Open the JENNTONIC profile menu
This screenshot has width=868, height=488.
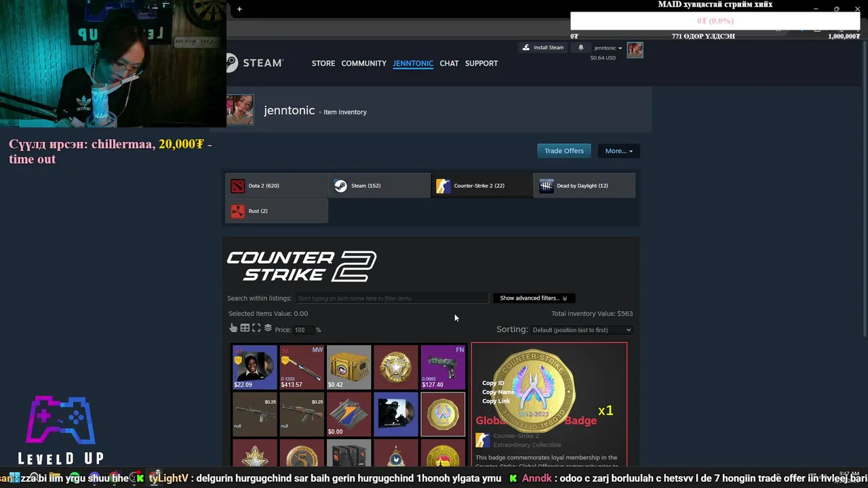[413, 63]
